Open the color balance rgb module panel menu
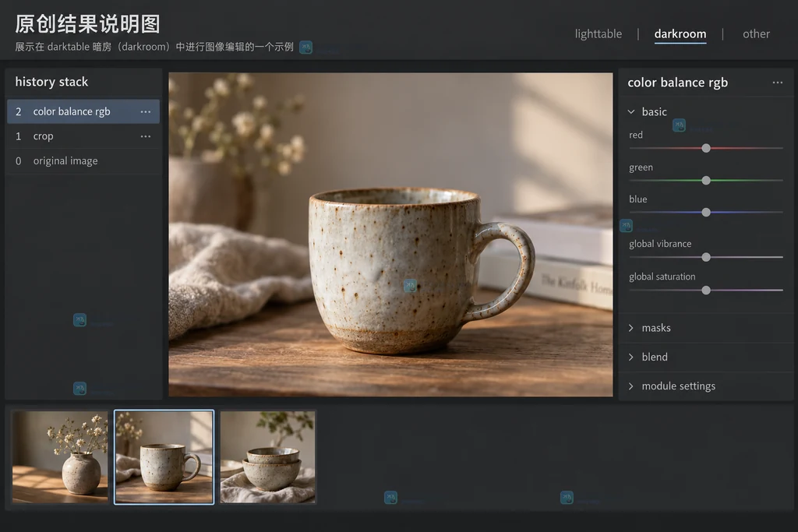The height and width of the screenshot is (532, 798). pyautogui.click(x=777, y=83)
